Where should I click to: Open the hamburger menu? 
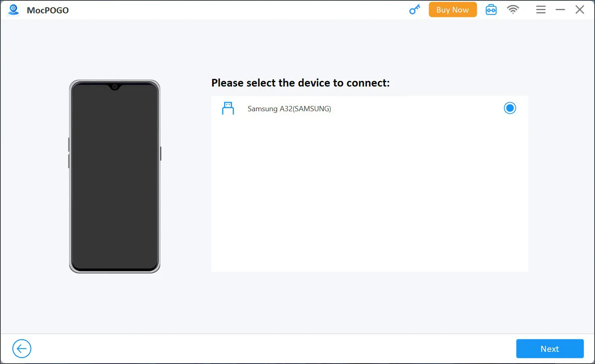click(541, 10)
